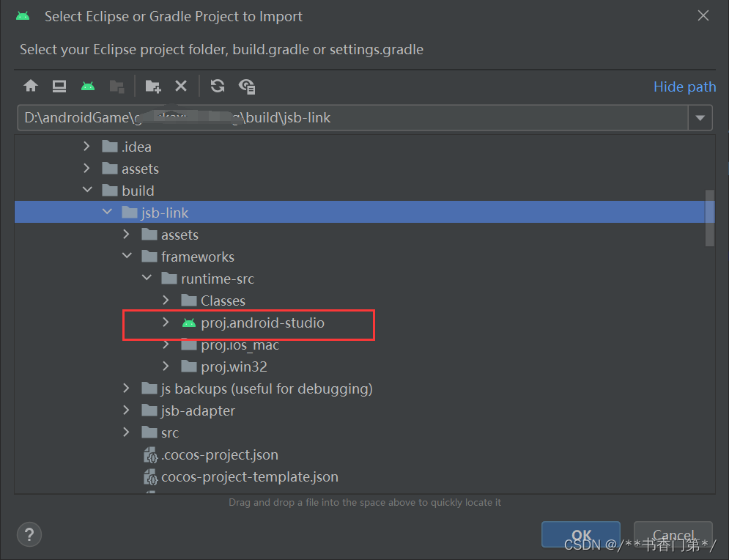
Task: Expand the top-level assets folder chevron
Action: pos(86,169)
